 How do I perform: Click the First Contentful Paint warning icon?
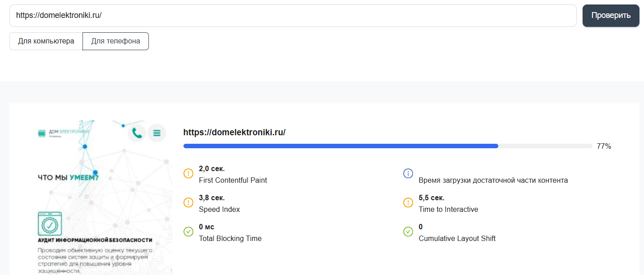pyautogui.click(x=188, y=173)
